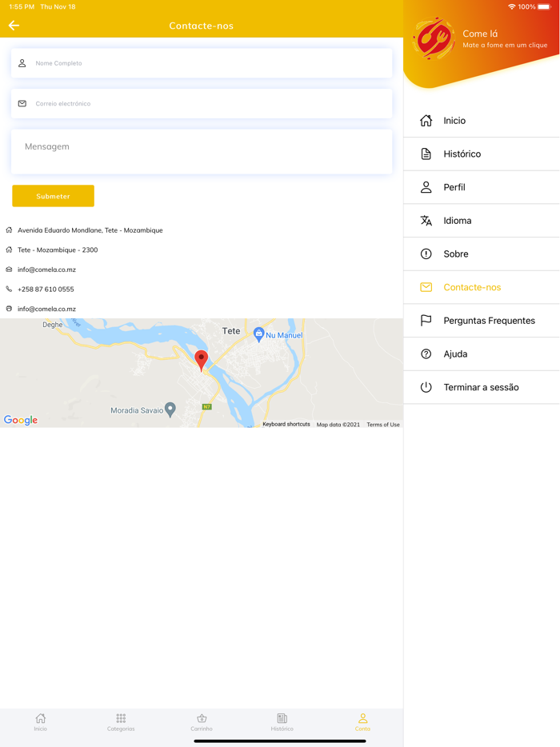Click the Contacte-nos page title
The width and height of the screenshot is (560, 747).
coord(201,26)
